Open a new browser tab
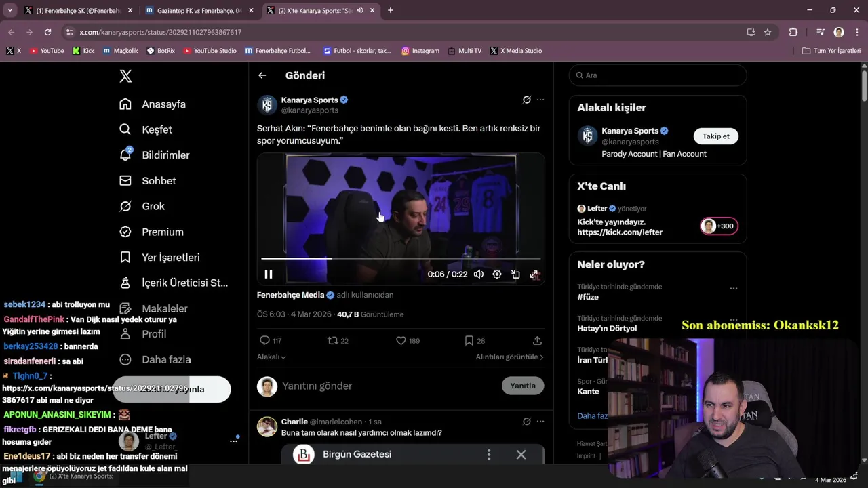Viewport: 868px width, 488px height. pyautogui.click(x=390, y=11)
